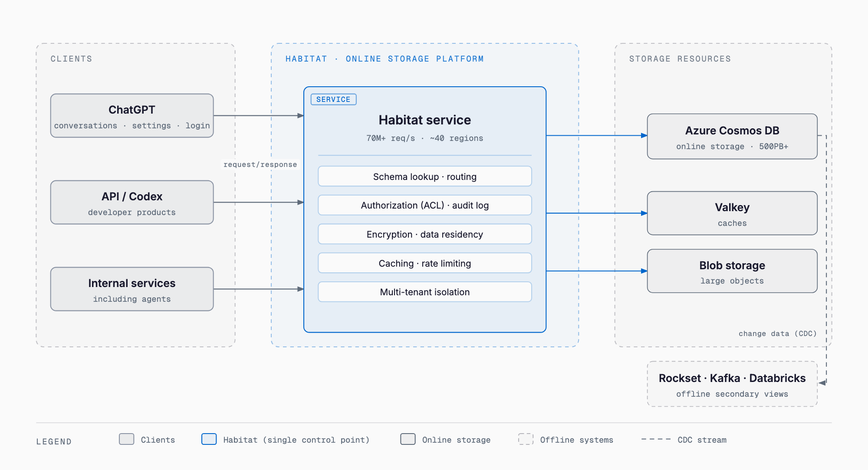Click the "online storage · 500PB+" subtitle
868x470 pixels.
(x=732, y=147)
